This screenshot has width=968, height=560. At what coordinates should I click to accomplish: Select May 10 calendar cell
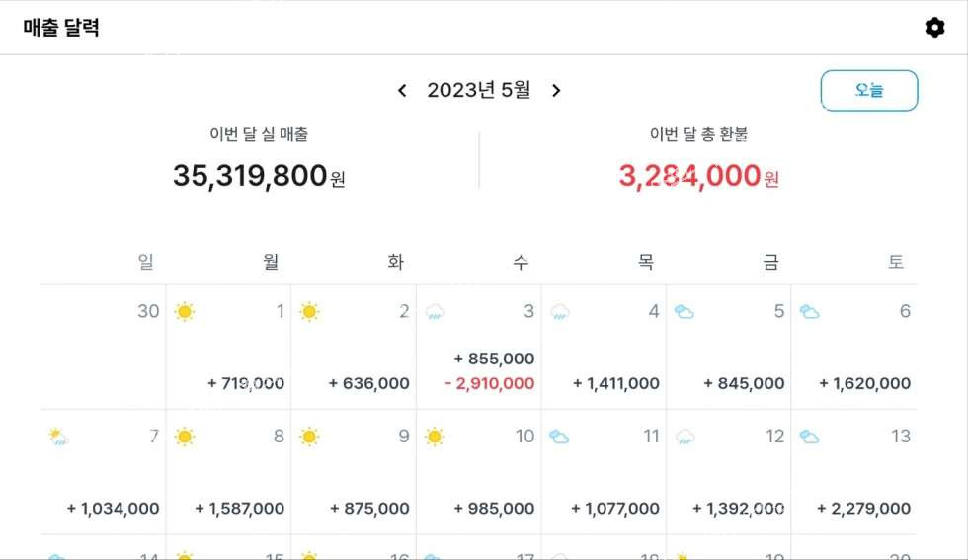pos(478,472)
